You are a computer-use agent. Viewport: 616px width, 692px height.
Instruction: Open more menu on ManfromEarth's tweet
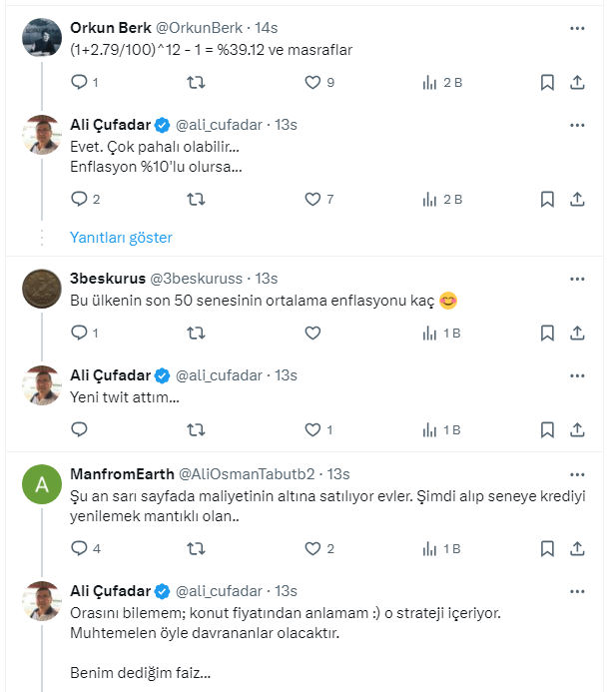point(577,473)
